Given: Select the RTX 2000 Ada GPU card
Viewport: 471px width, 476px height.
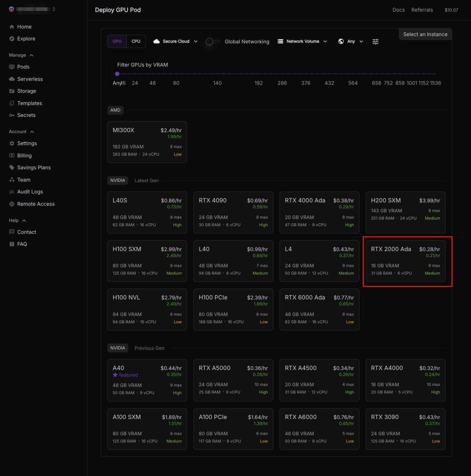Looking at the screenshot, I should tap(405, 261).
